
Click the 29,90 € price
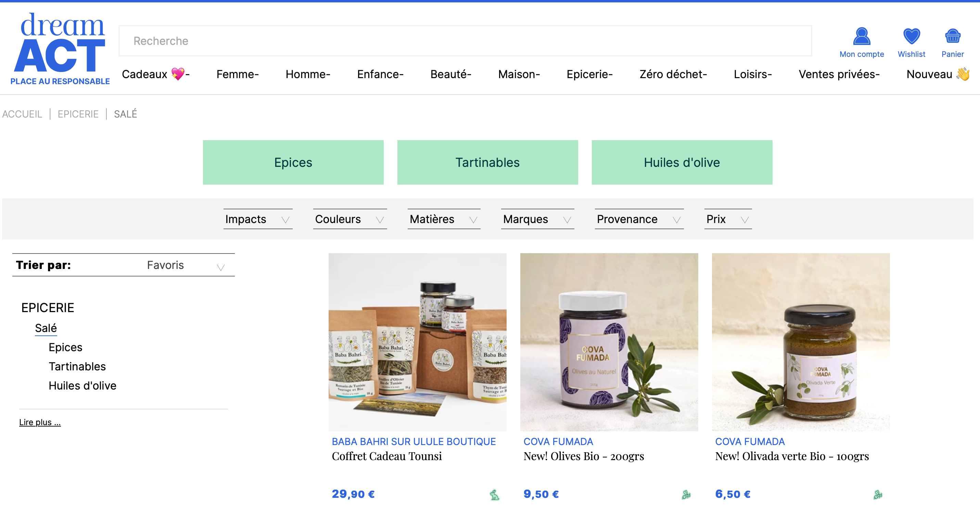[353, 494]
